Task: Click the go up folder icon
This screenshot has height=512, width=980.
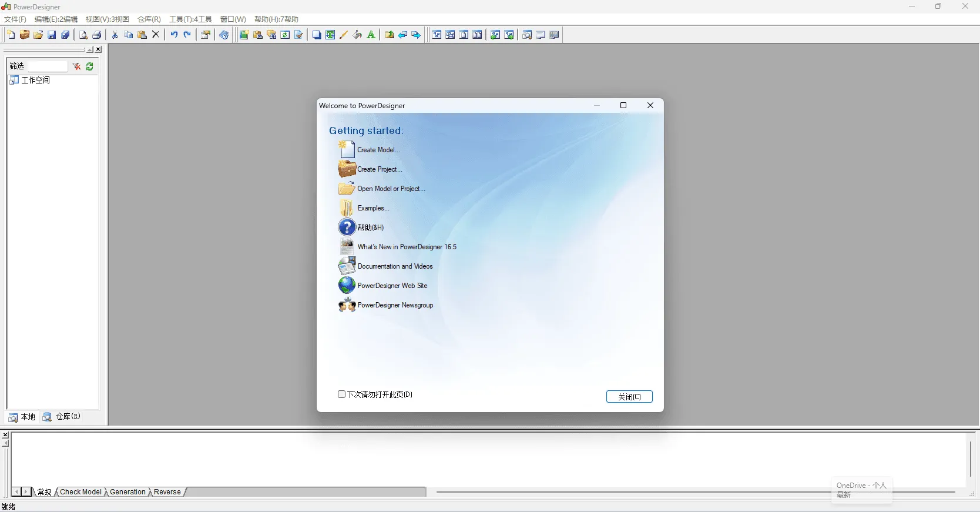Action: 389,35
